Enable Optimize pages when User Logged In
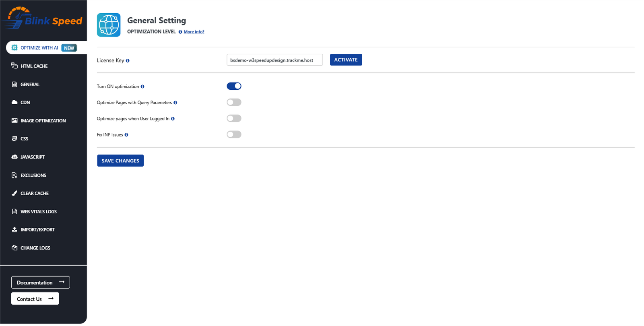The width and height of the screenshot is (644, 326). click(x=234, y=118)
